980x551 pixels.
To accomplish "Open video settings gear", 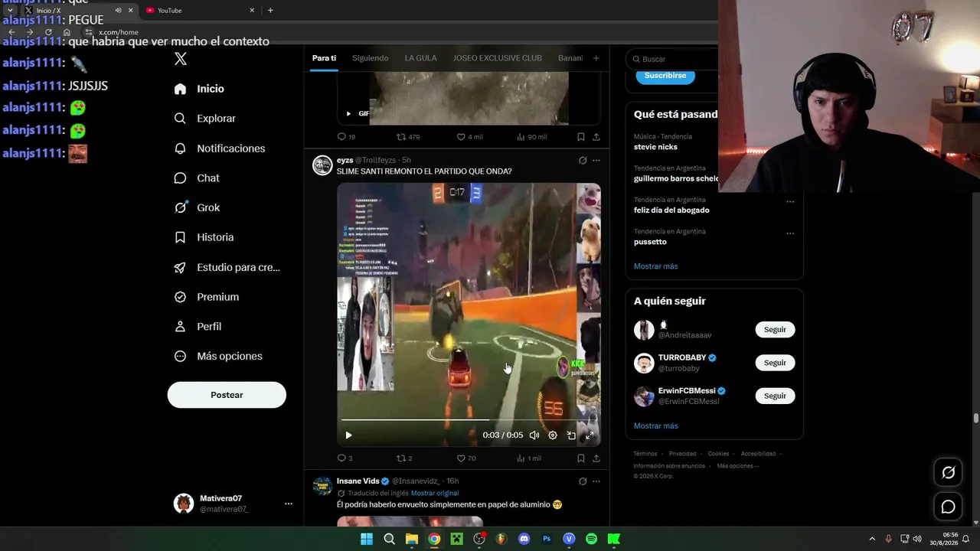I will click(553, 435).
